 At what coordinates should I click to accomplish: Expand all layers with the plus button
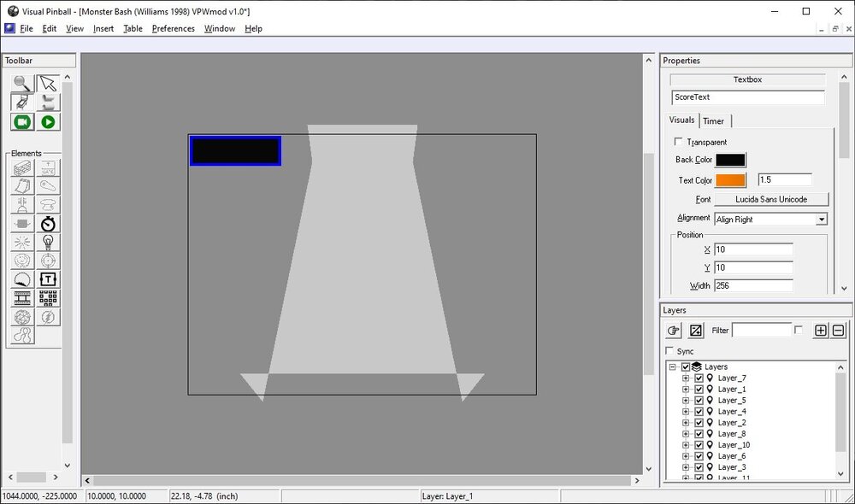[821, 331]
